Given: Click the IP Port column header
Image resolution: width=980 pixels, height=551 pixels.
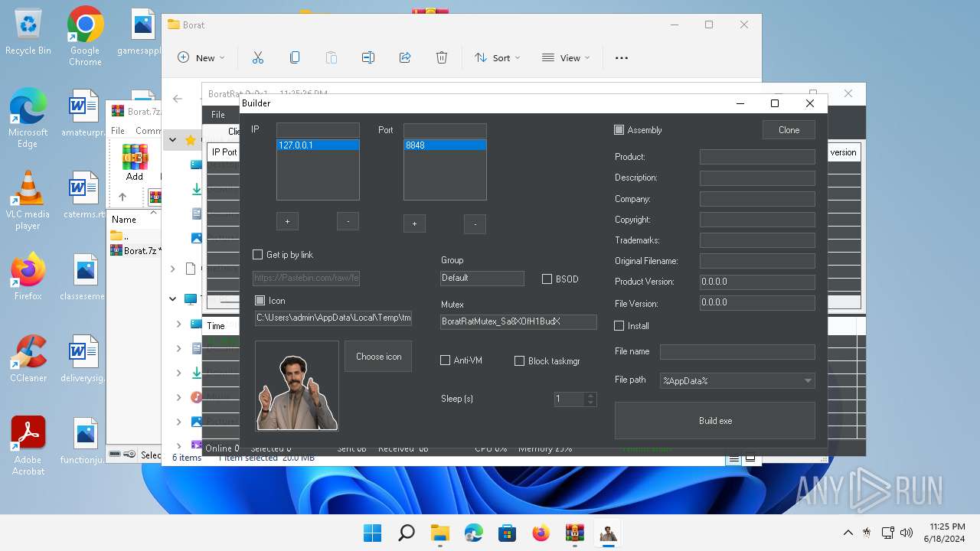Looking at the screenshot, I should click(x=224, y=152).
